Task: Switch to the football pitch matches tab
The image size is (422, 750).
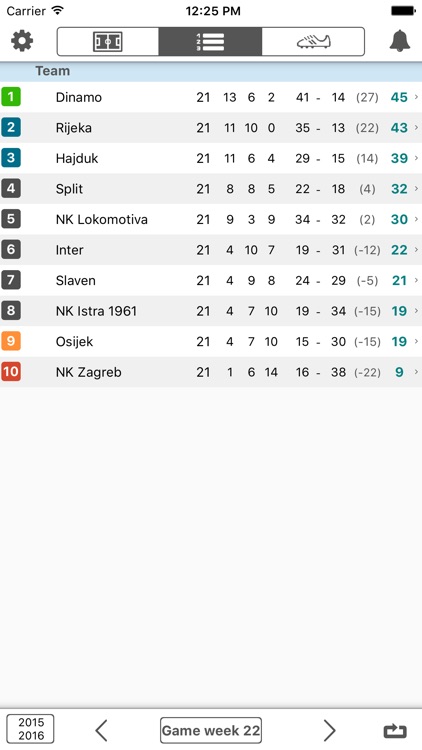Action: coord(108,42)
